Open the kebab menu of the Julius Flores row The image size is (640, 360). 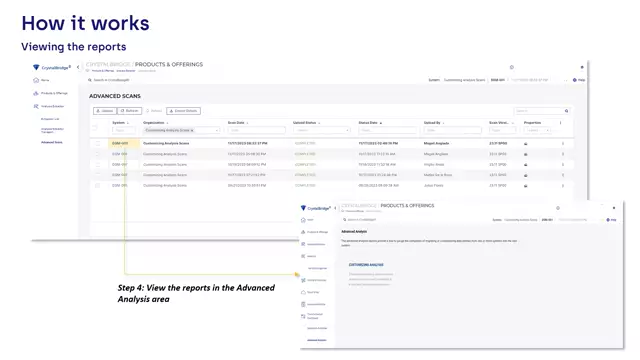(563, 186)
